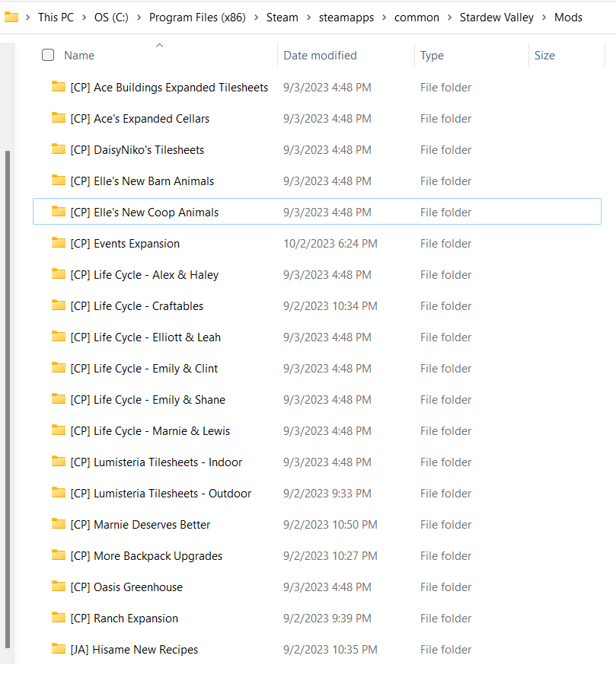Viewport: 616px width, 681px height.
Task: Select [CP] Life Cycle - Emily & Shane name
Action: (x=148, y=400)
